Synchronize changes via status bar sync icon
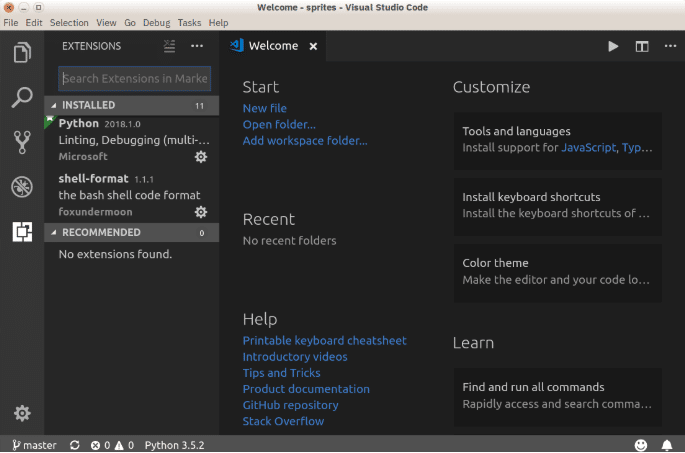This screenshot has height=453, width=685. click(75, 445)
